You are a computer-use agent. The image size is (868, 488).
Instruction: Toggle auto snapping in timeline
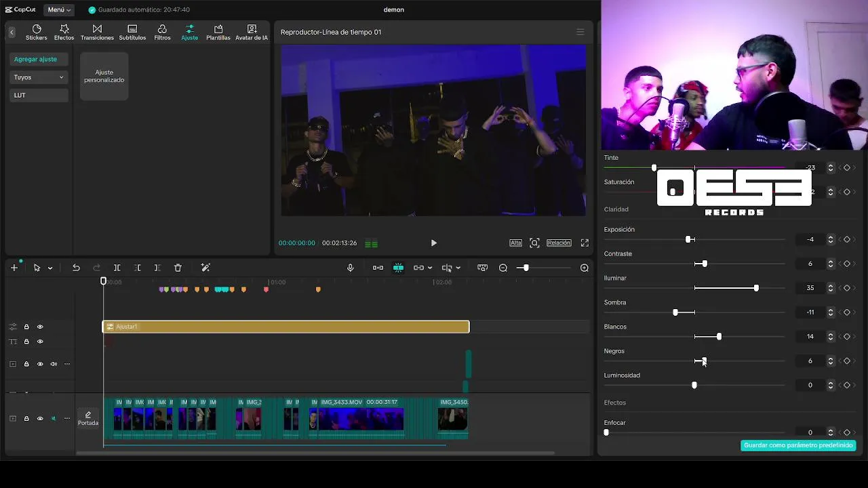(398, 268)
